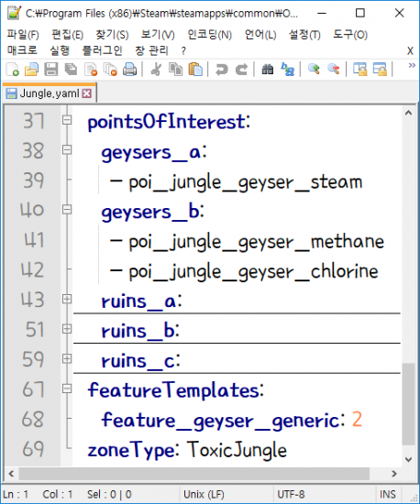Cut the selection with the scissors icon
Viewport: 420px width, 504px height.
pos(156,69)
